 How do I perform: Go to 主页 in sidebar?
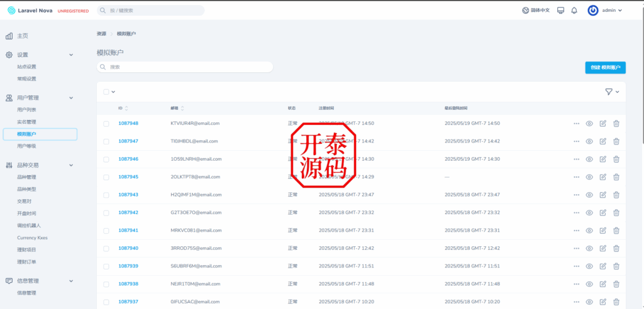23,36
